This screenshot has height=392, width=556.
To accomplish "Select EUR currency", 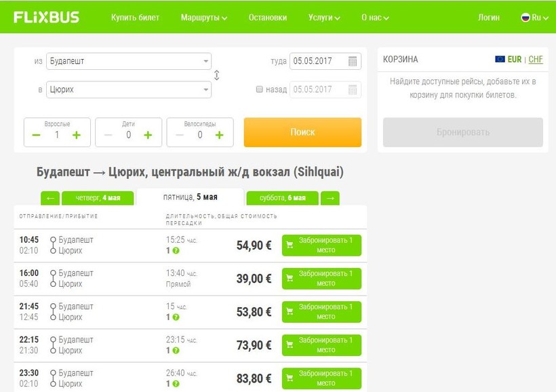I will [x=514, y=60].
